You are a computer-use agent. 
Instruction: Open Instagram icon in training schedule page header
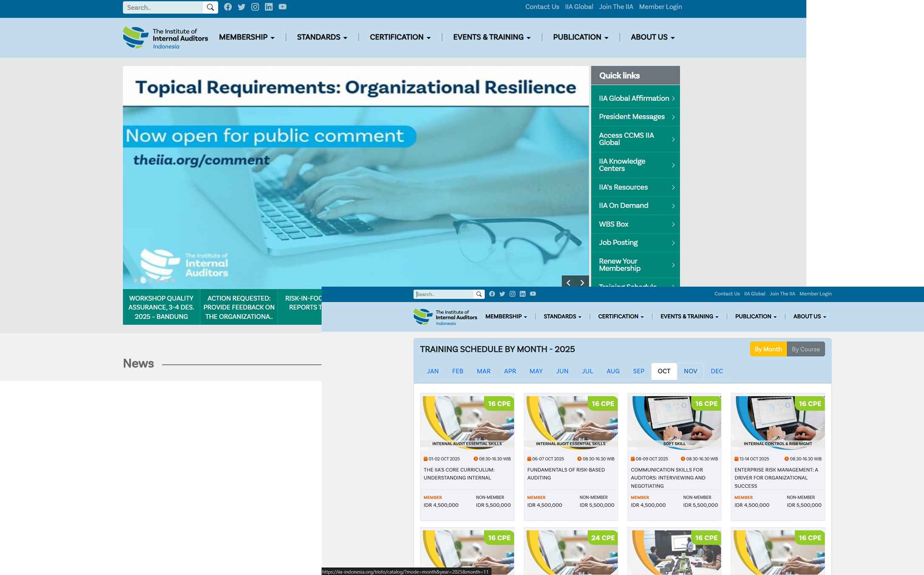point(512,294)
